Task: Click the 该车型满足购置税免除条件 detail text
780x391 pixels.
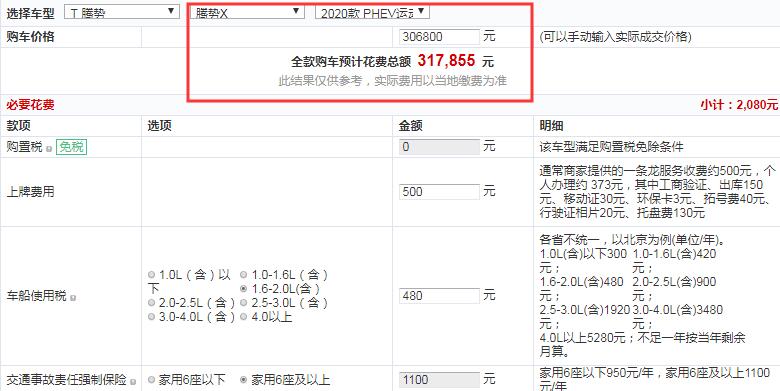Action: click(611, 147)
